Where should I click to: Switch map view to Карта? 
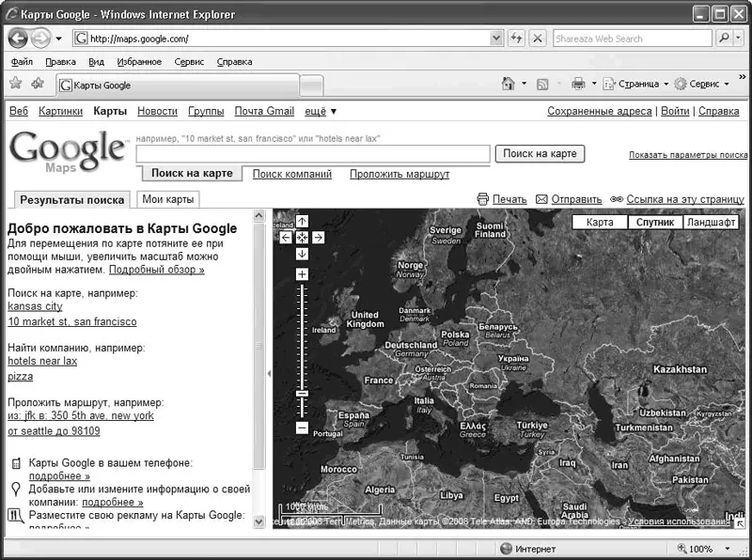[x=600, y=223]
